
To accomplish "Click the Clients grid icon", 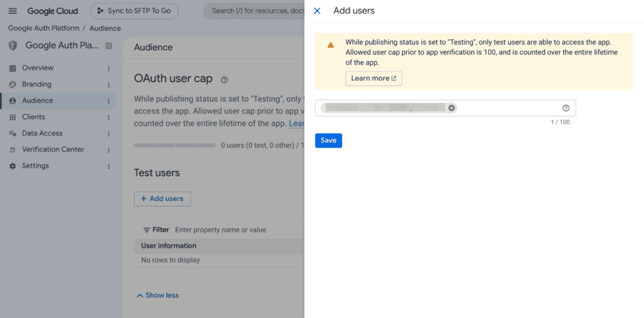I will point(13,117).
